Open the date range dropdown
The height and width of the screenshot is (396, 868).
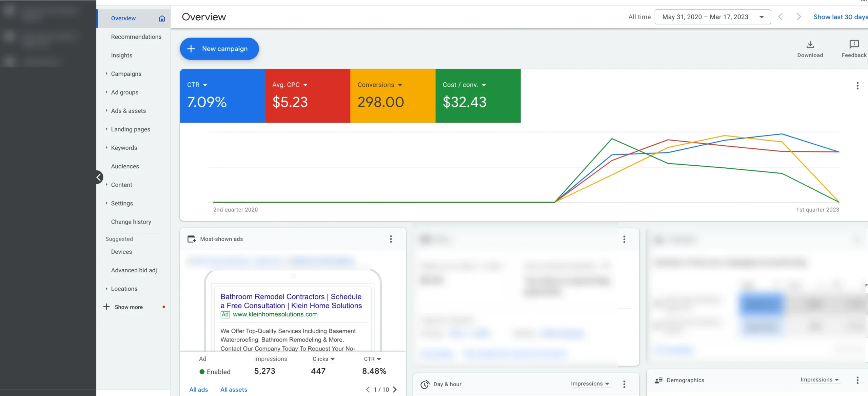[x=712, y=17]
